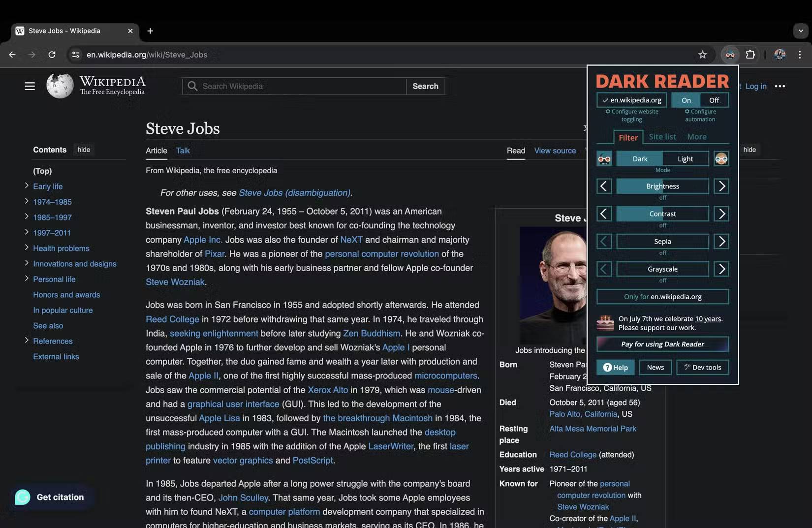Open the Talk tab on the article
This screenshot has height=528, width=812.
[x=183, y=151]
